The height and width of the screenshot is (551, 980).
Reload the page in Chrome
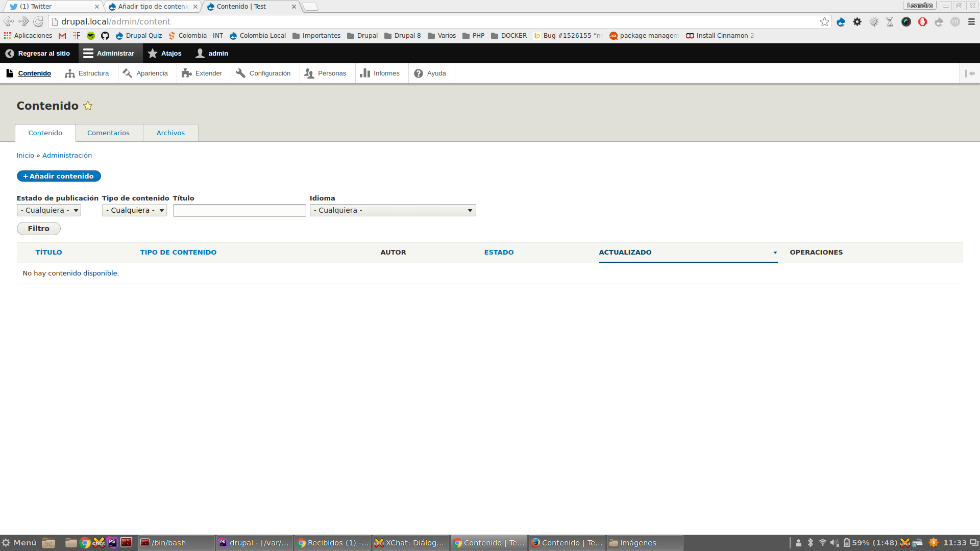pyautogui.click(x=38, y=21)
